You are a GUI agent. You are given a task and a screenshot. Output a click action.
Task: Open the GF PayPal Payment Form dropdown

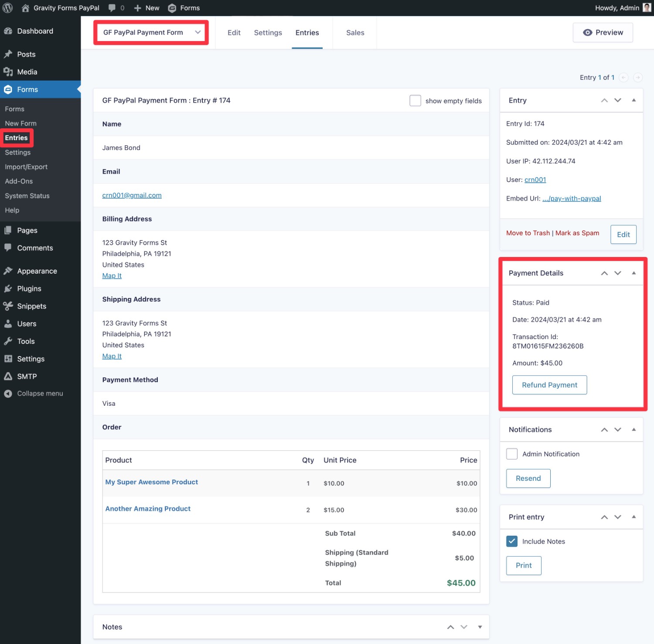point(151,32)
